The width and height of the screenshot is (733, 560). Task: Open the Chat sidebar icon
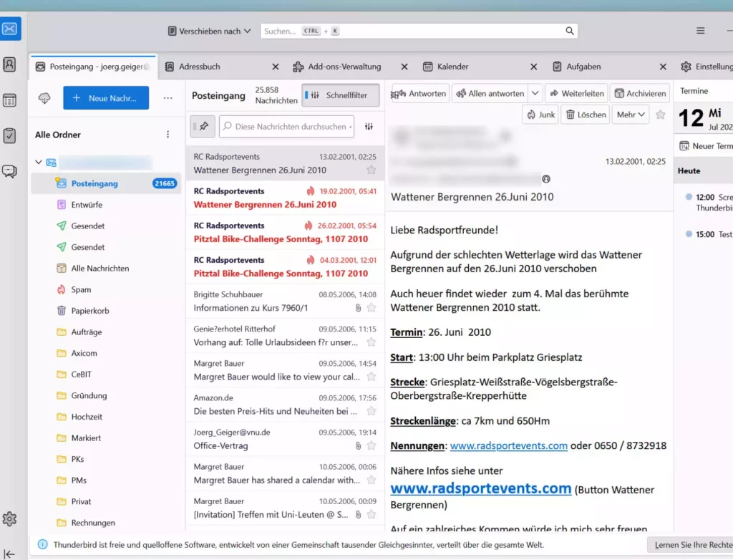[x=10, y=171]
